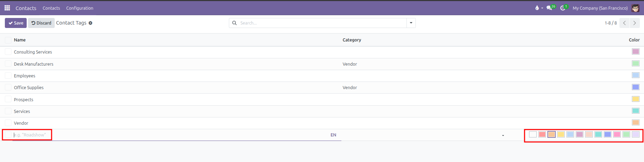Open the debug tools drop icon

[537, 8]
